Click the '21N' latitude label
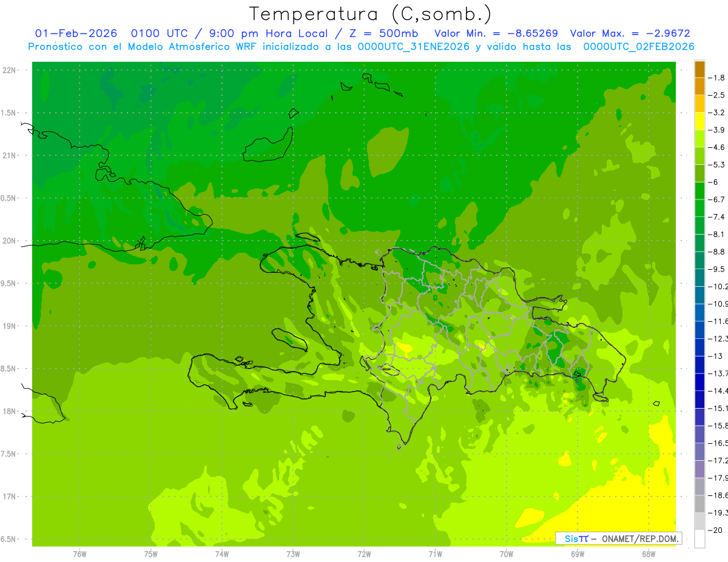The width and height of the screenshot is (728, 562). tap(10, 155)
